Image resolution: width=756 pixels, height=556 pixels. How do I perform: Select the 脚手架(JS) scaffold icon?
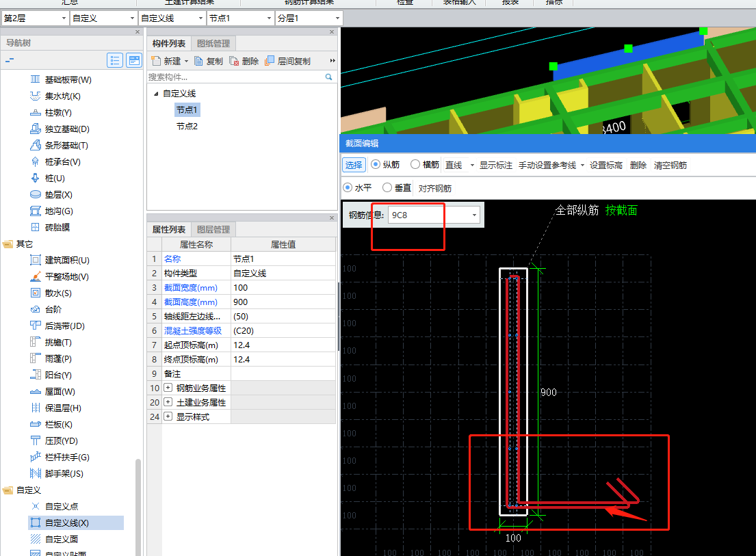pyautogui.click(x=35, y=473)
